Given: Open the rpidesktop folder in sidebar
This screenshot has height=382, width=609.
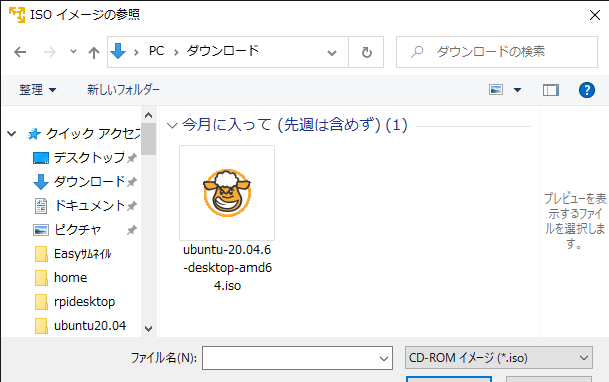Looking at the screenshot, I should (84, 302).
